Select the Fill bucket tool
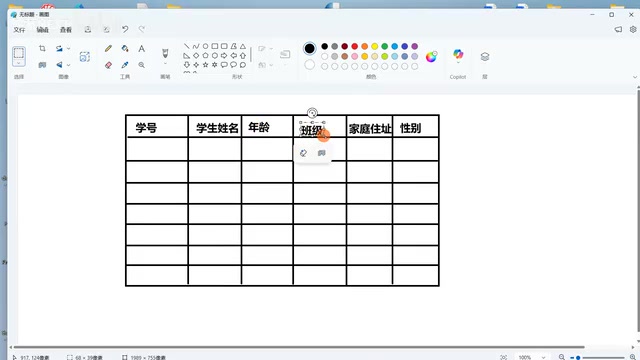This screenshot has width=640, height=360. click(x=125, y=49)
